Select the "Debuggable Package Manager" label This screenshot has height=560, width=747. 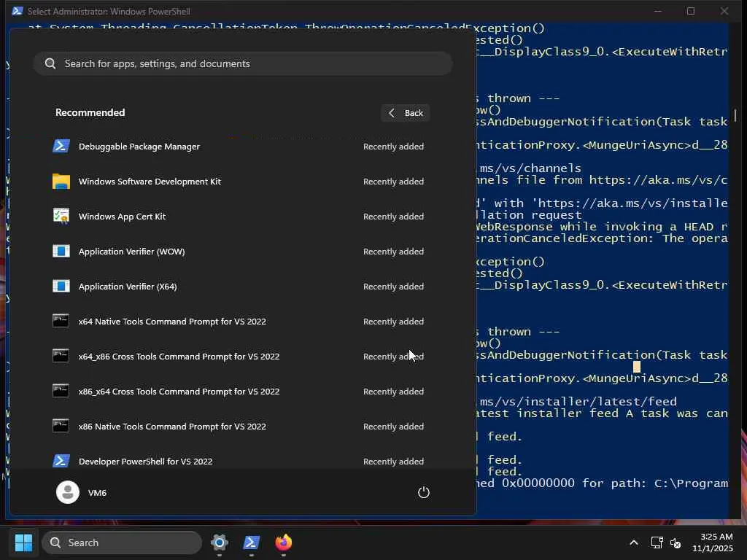point(139,146)
